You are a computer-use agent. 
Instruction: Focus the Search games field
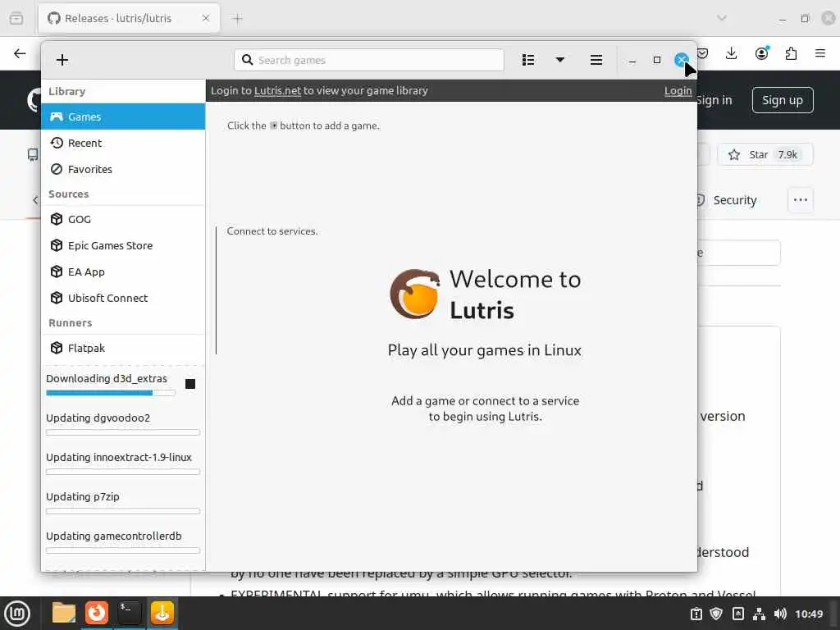[368, 60]
